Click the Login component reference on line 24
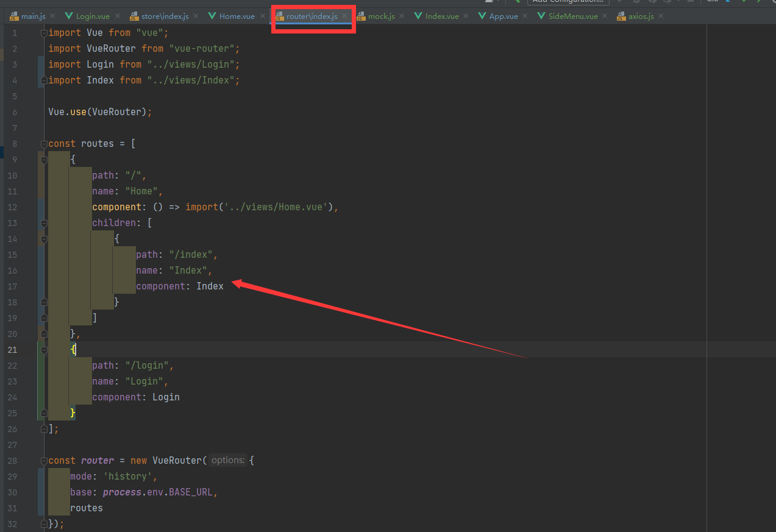This screenshot has width=776, height=532. coord(166,397)
